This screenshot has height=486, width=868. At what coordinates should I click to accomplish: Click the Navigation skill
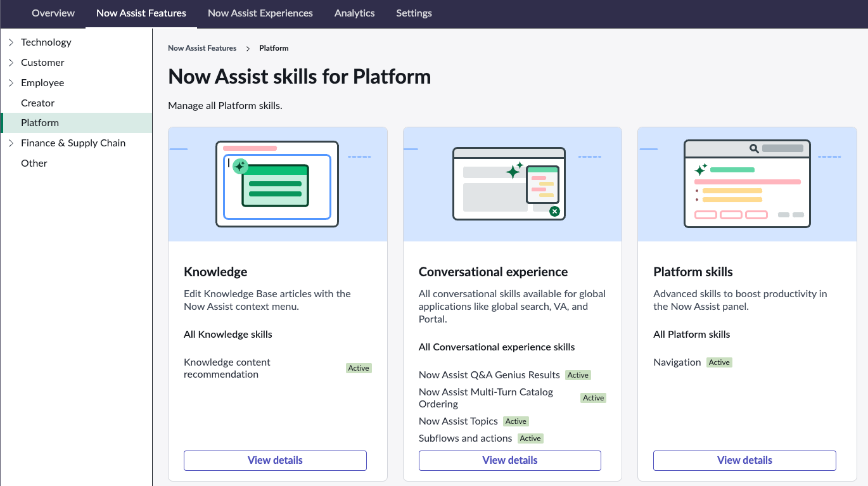pyautogui.click(x=677, y=362)
